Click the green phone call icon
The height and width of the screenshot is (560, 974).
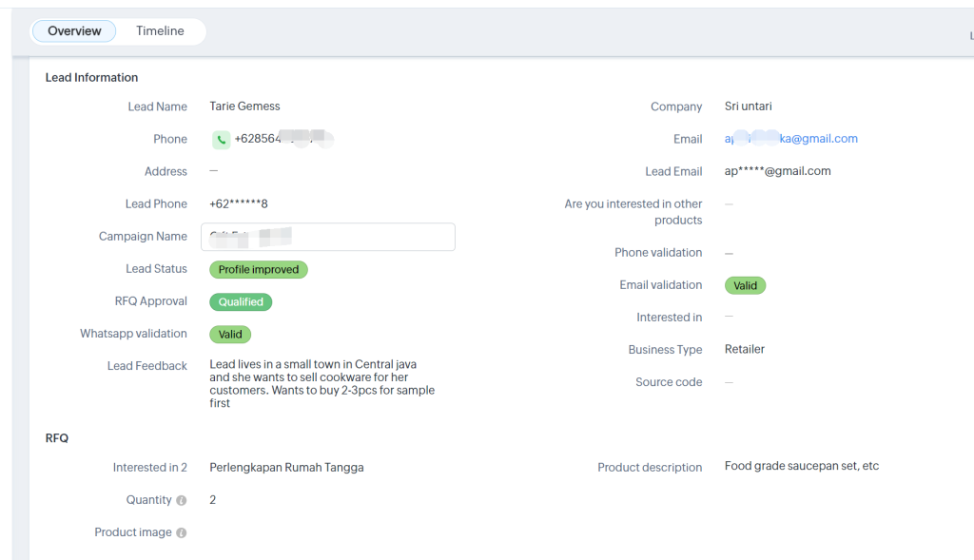pyautogui.click(x=221, y=140)
